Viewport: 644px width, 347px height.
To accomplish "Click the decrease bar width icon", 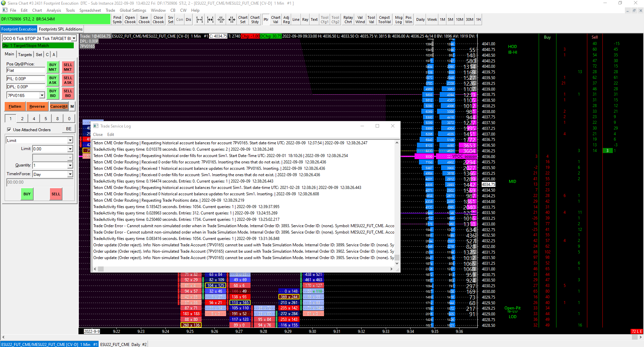I will (232, 19).
